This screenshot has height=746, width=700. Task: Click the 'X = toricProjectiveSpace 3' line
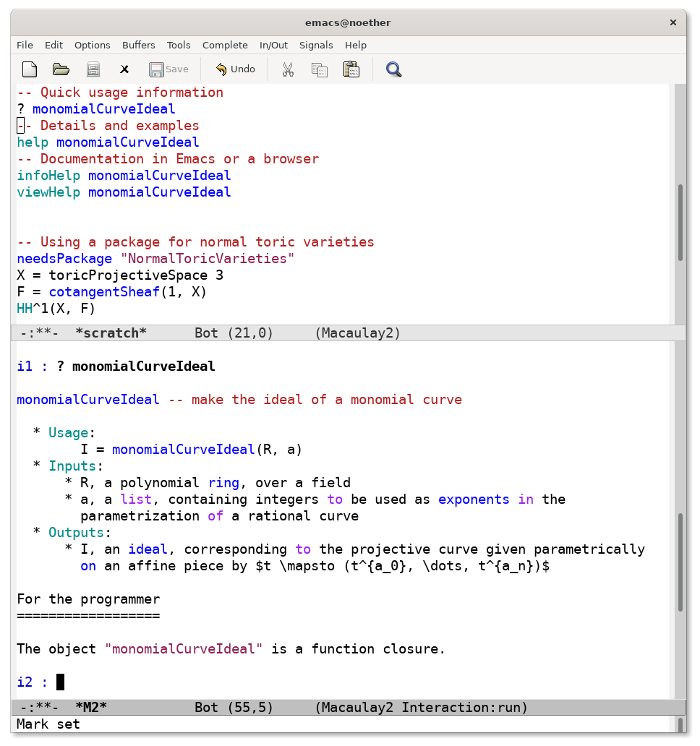[x=120, y=275]
